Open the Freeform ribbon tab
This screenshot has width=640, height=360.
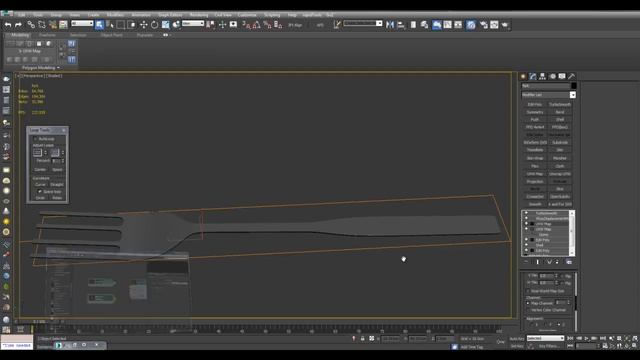tap(47, 35)
